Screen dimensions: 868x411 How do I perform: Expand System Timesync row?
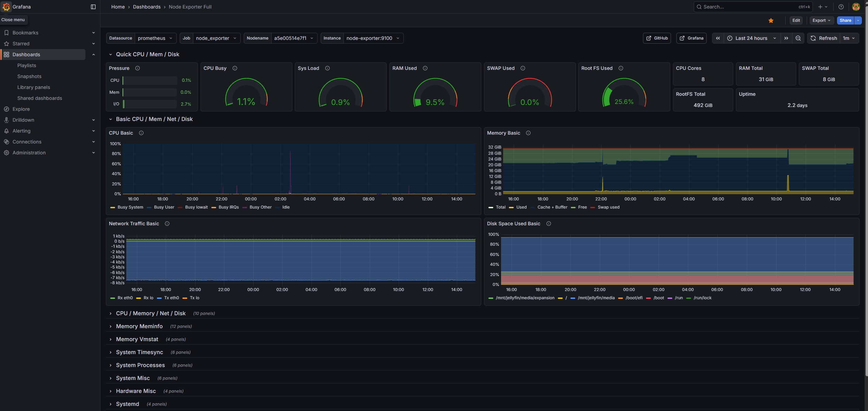110,352
